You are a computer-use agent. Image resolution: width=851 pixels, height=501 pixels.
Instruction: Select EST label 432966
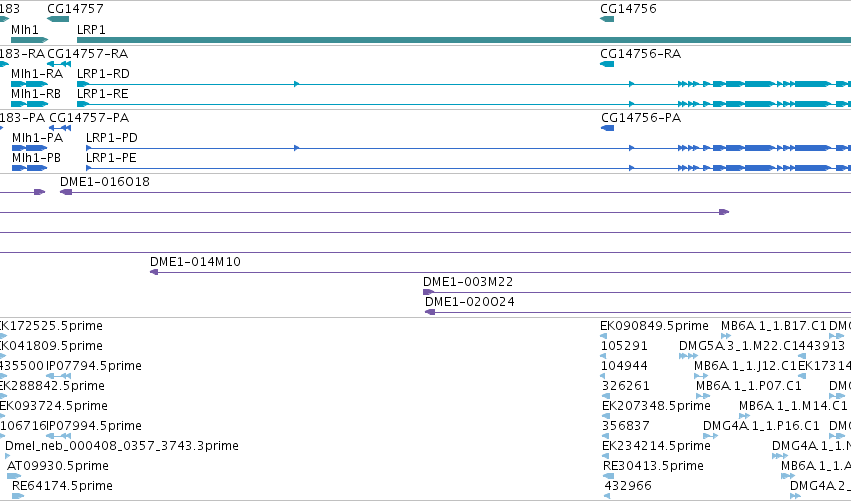pos(628,486)
